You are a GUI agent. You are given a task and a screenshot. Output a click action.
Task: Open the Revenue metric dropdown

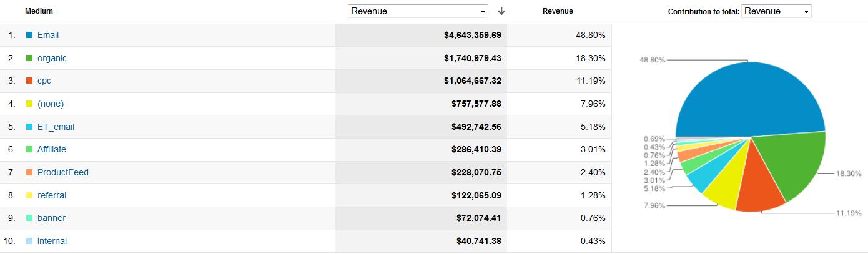[418, 11]
